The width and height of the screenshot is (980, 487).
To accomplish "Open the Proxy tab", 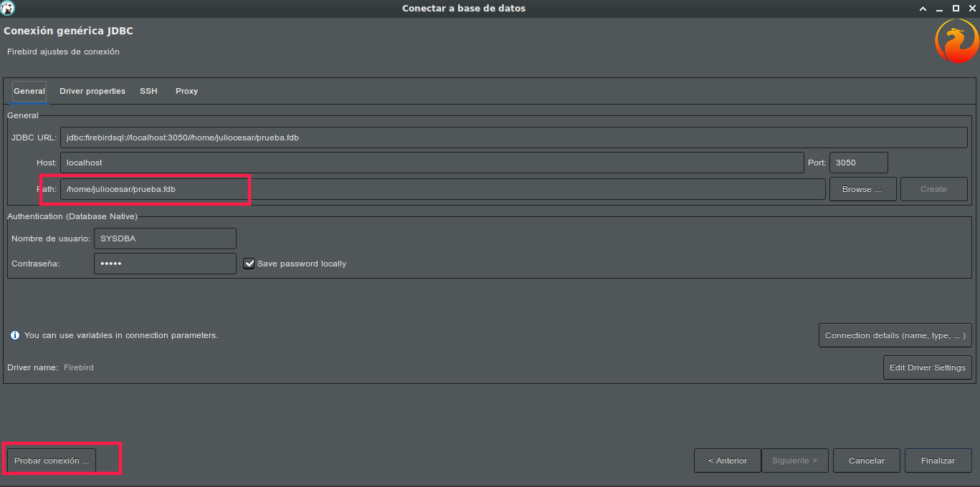I will pos(186,91).
